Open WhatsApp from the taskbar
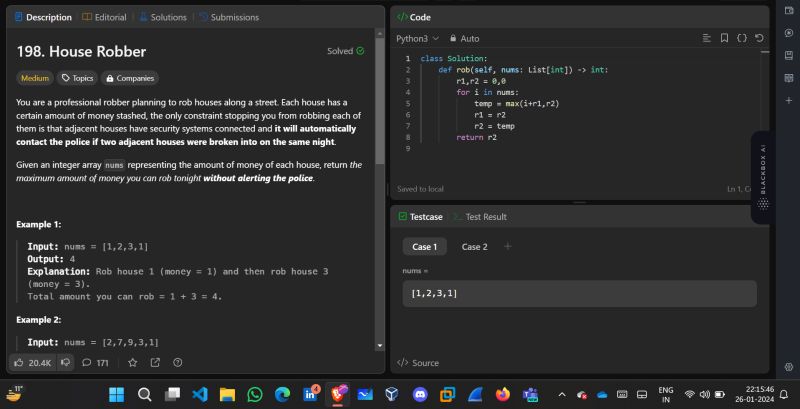Screen dimensions: 800x409 click(255, 394)
